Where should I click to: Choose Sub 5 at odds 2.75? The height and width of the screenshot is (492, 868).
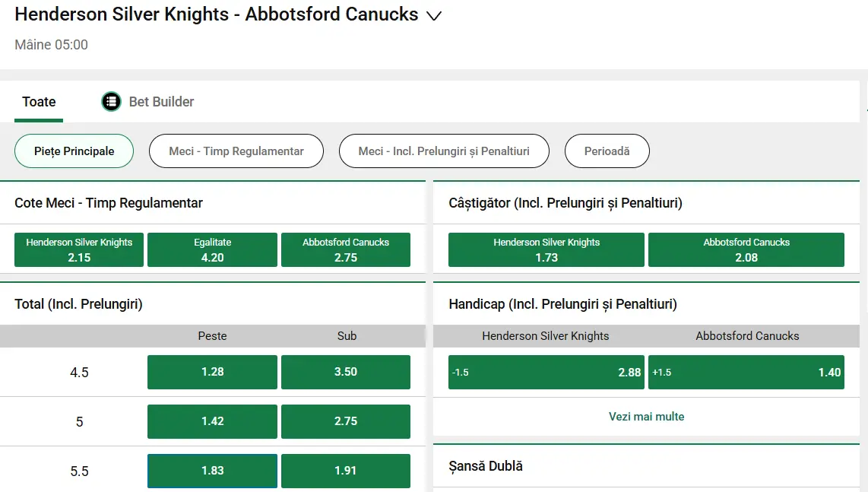coord(346,421)
